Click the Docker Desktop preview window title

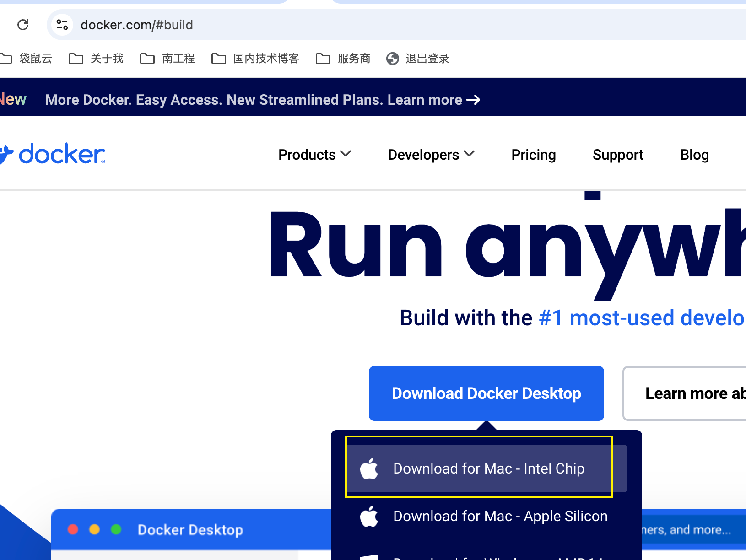coord(190,530)
